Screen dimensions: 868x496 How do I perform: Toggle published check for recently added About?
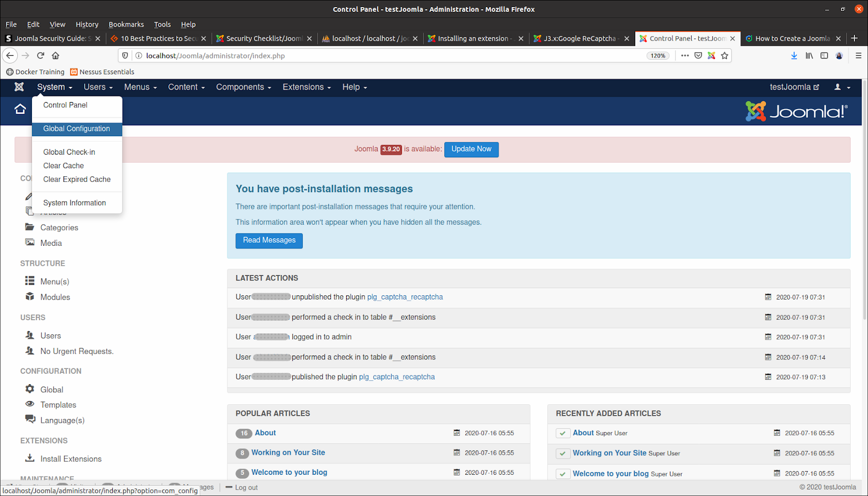pos(563,433)
